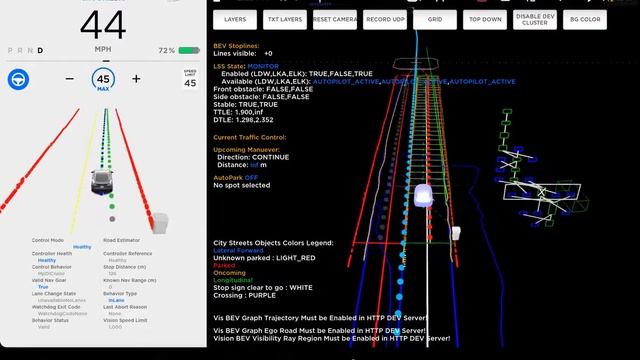Click the RESET CAMERA button
Image resolution: width=640 pixels, height=360 pixels.
[335, 19]
